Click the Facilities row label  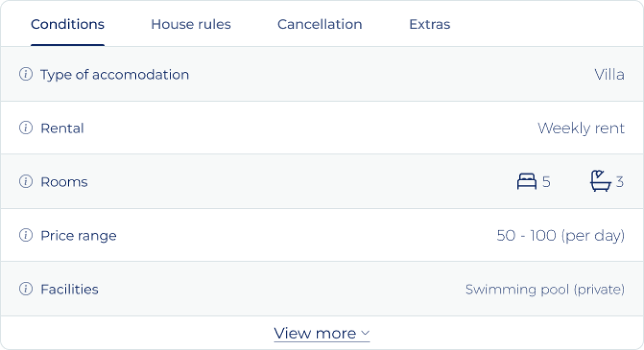(69, 289)
